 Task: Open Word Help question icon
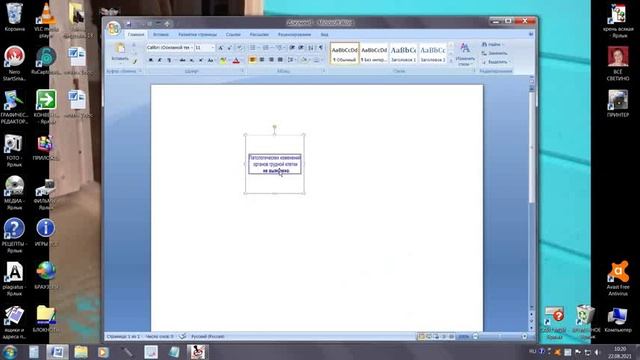pyautogui.click(x=531, y=34)
